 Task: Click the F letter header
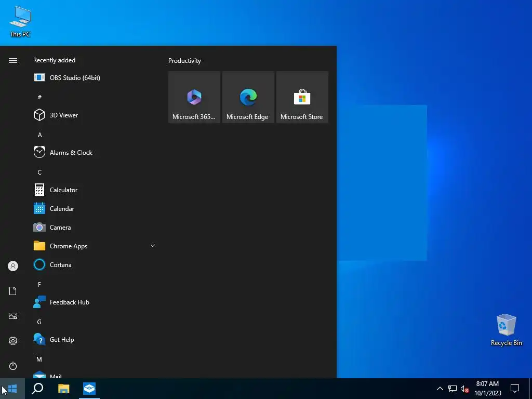coord(39,284)
